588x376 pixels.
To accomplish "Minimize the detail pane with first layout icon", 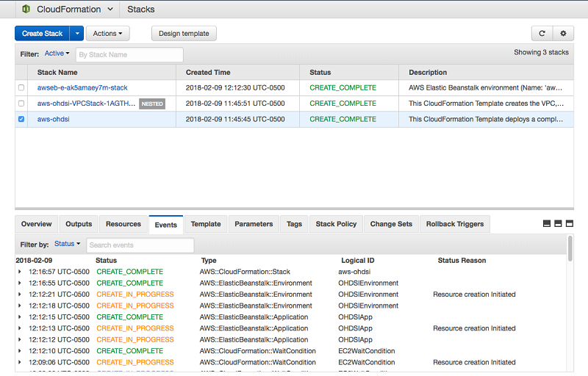I will click(x=546, y=223).
